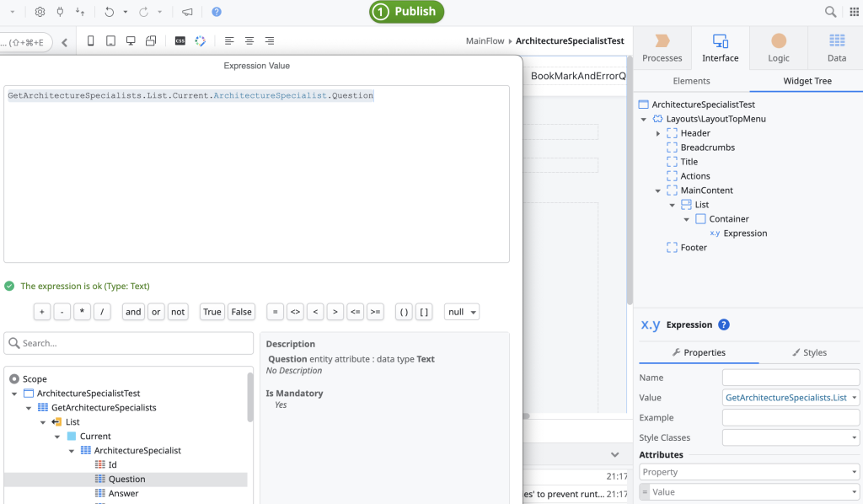
Task: Select the Scope radio button
Action: click(x=13, y=379)
